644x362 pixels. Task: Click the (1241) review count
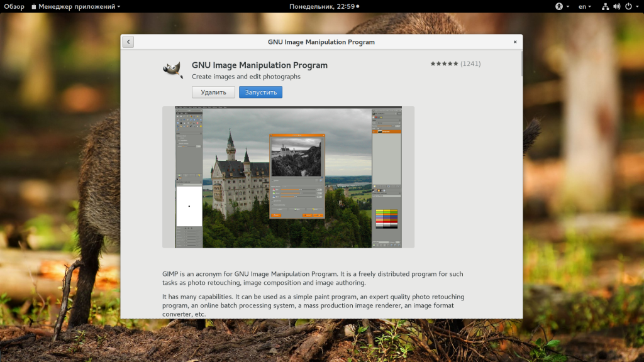click(x=470, y=63)
